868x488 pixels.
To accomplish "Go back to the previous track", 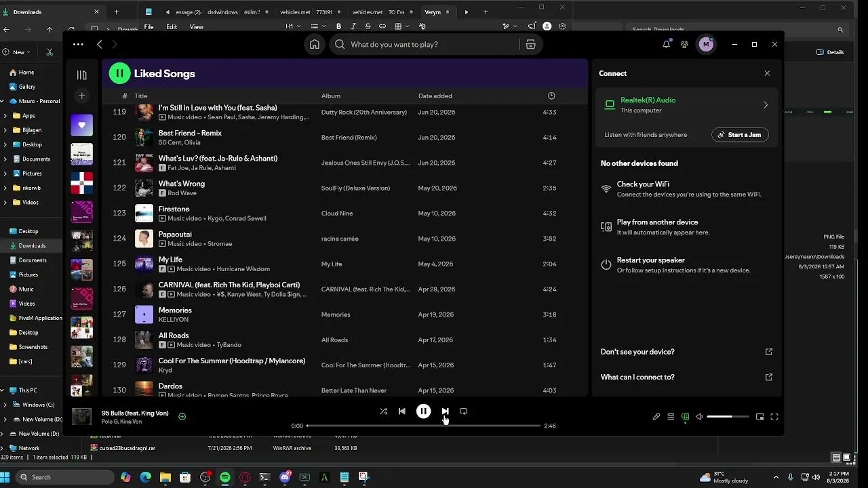I will (x=401, y=411).
